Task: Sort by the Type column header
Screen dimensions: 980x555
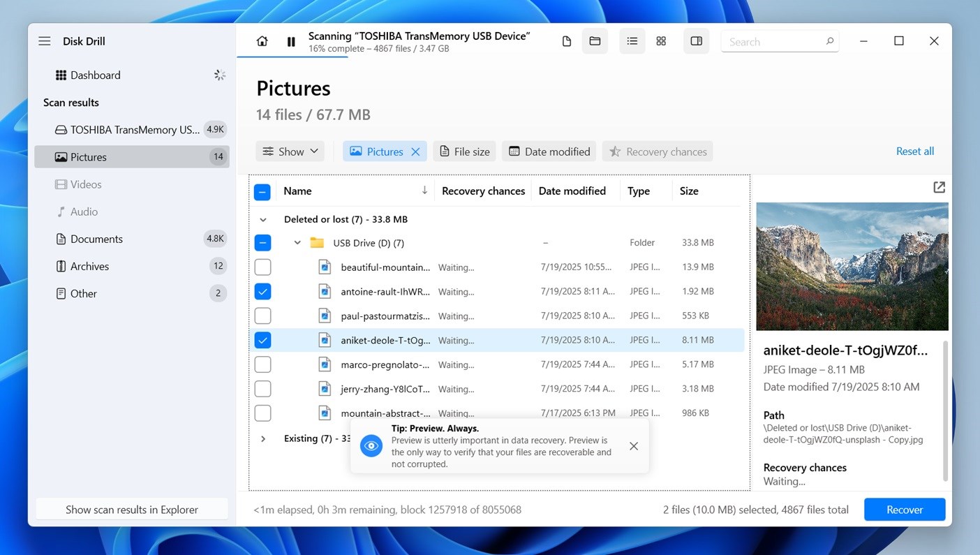Action: click(x=639, y=191)
